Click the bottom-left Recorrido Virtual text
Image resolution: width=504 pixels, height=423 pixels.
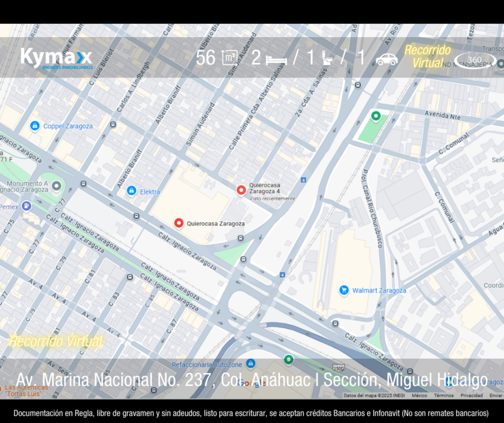pos(55,341)
